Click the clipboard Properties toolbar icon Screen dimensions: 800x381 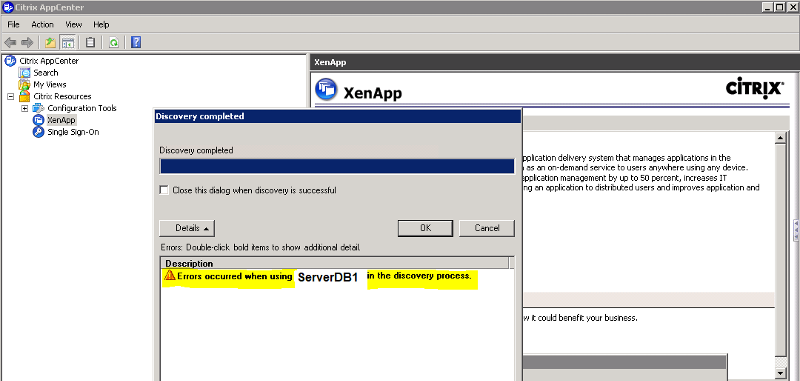91,42
